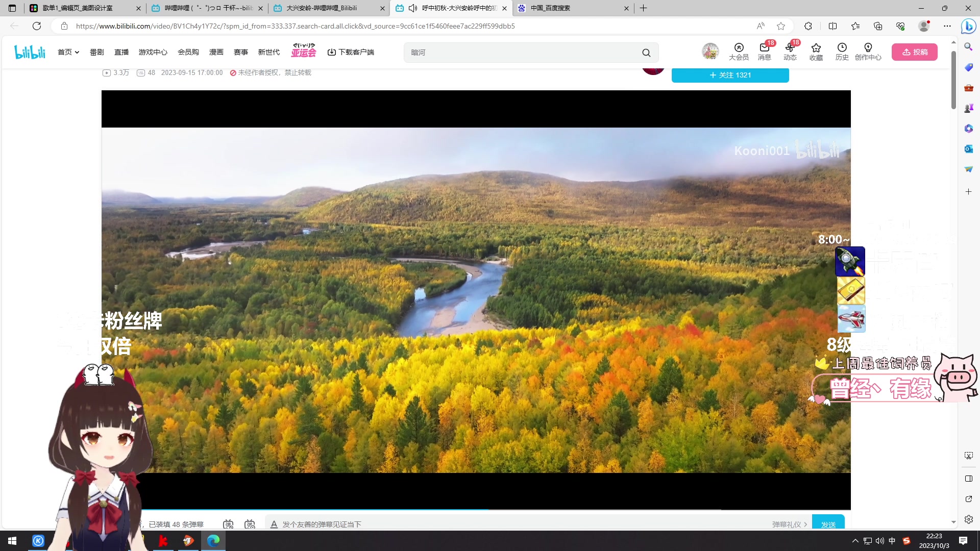Screen dimensions: 980x551
Task: Open 新世代 navigation item
Action: [269, 52]
